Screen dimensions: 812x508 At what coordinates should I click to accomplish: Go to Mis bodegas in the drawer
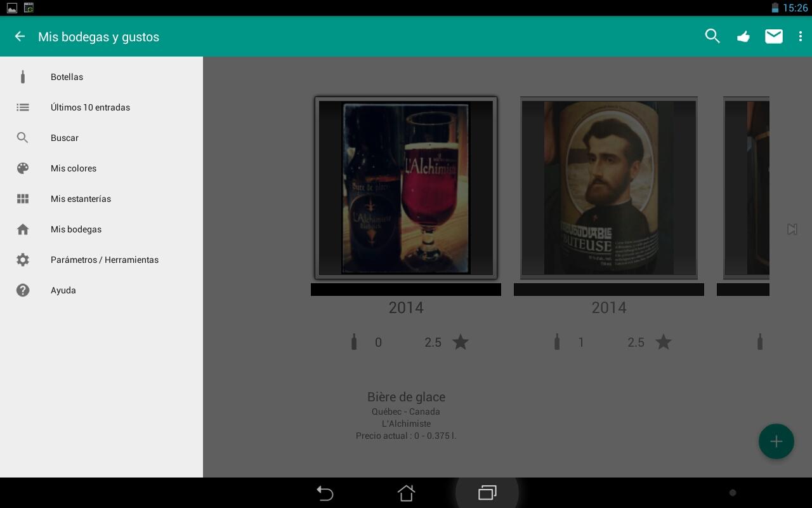pos(101,229)
